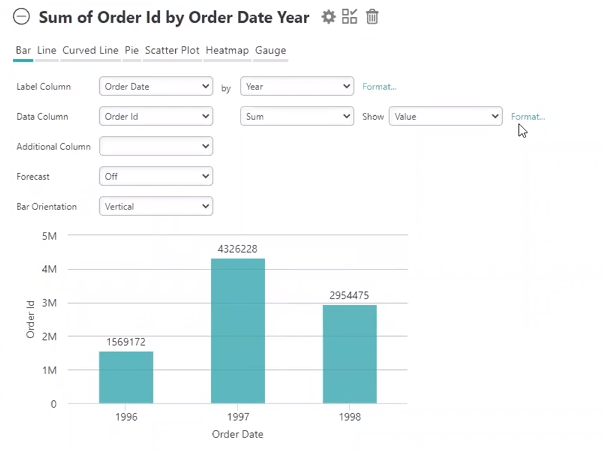The image size is (605, 452).
Task: Switch to the Line chart tab
Action: [47, 51]
